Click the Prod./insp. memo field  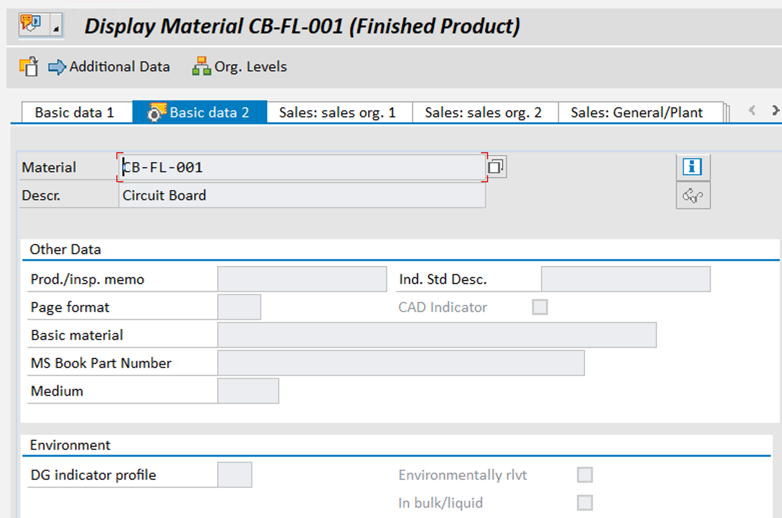[302, 279]
